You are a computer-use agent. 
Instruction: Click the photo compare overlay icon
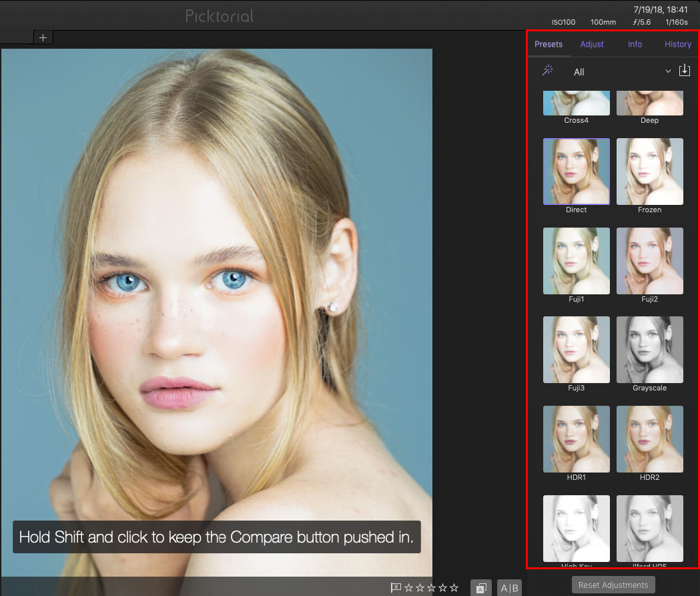[481, 587]
